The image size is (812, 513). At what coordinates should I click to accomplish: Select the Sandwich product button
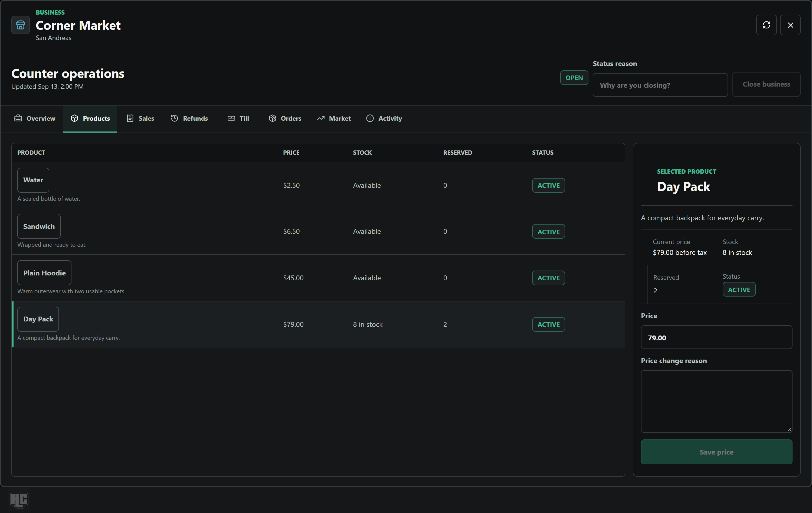point(39,226)
